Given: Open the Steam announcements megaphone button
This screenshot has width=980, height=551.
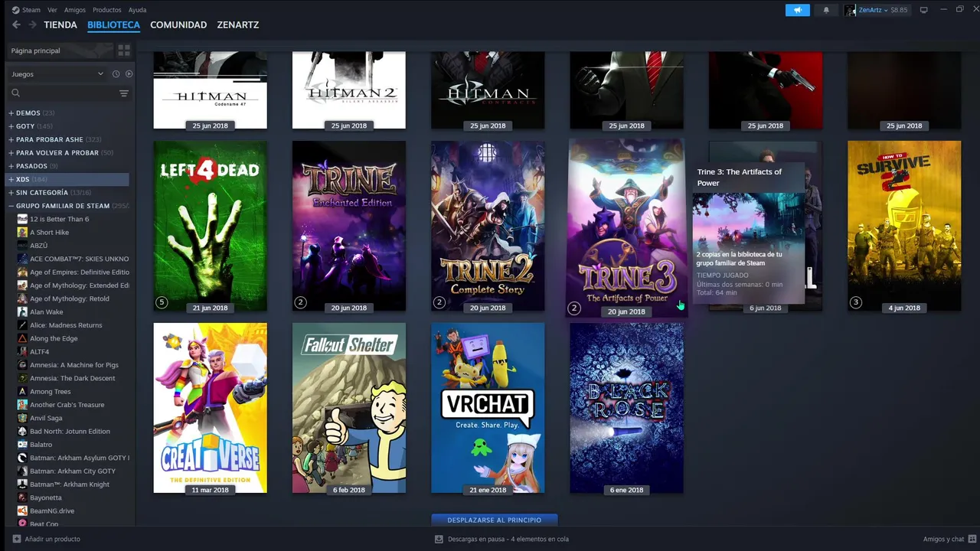Looking at the screenshot, I should (x=797, y=10).
